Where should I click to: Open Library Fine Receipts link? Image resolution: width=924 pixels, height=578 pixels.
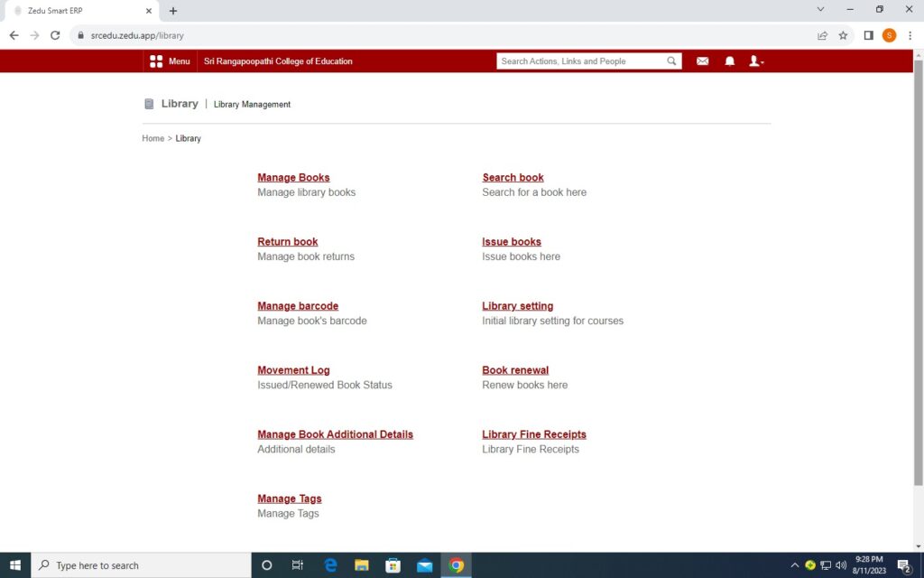click(533, 434)
